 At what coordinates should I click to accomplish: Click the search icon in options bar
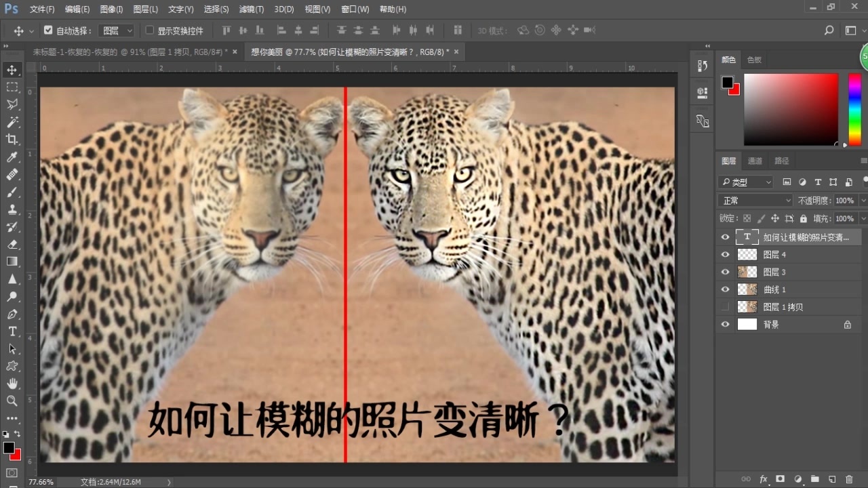pos(829,30)
